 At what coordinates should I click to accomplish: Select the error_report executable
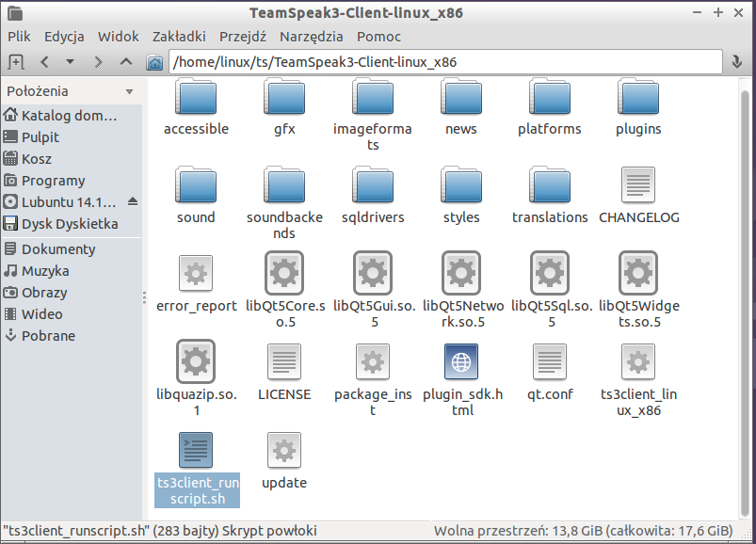click(x=196, y=284)
